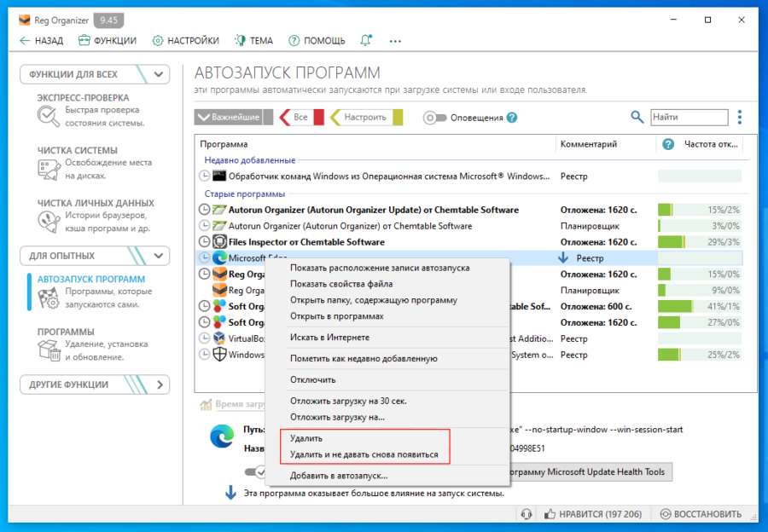Go back with the НАЗАД arrow
The image size is (768, 532).
[41, 41]
